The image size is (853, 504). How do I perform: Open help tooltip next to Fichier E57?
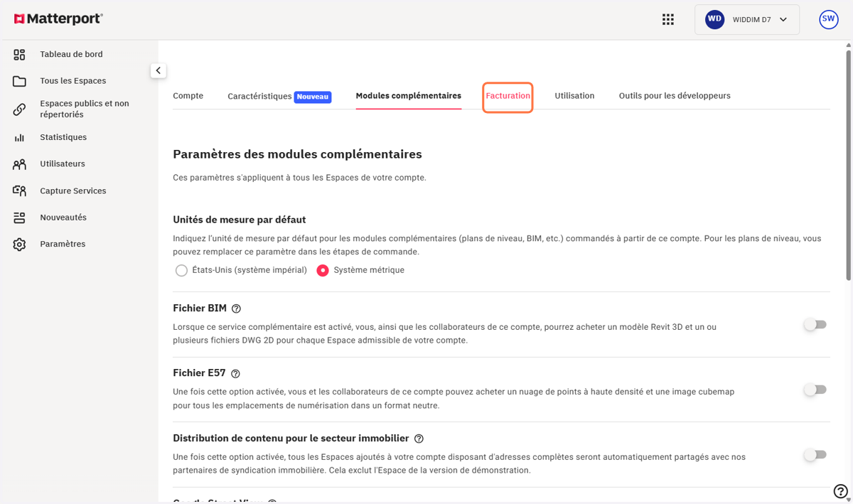[236, 374]
